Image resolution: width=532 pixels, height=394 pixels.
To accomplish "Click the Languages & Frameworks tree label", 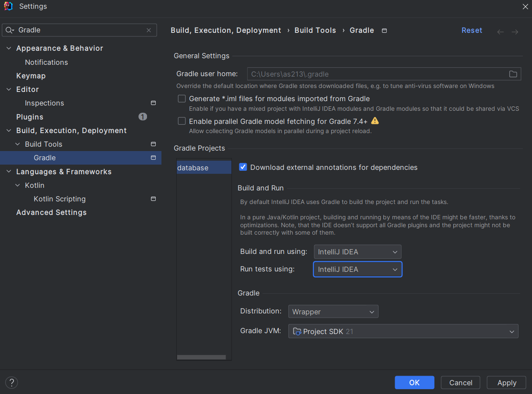I will pos(64,172).
